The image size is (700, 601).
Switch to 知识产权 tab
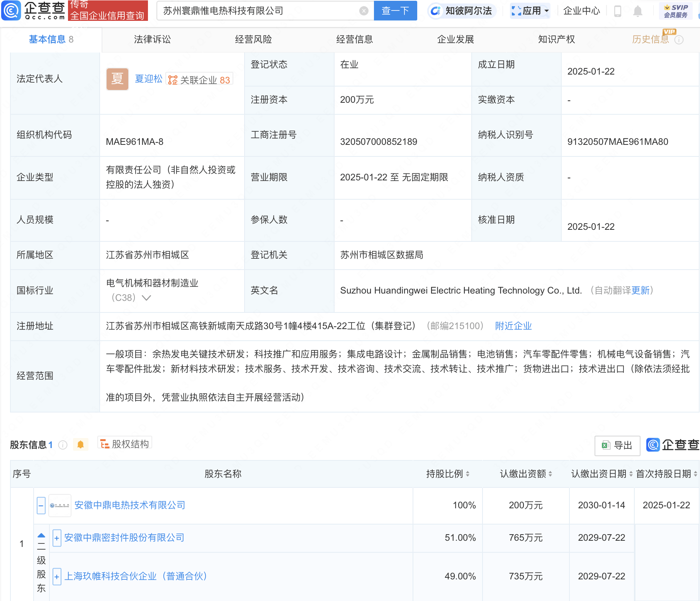click(x=557, y=39)
